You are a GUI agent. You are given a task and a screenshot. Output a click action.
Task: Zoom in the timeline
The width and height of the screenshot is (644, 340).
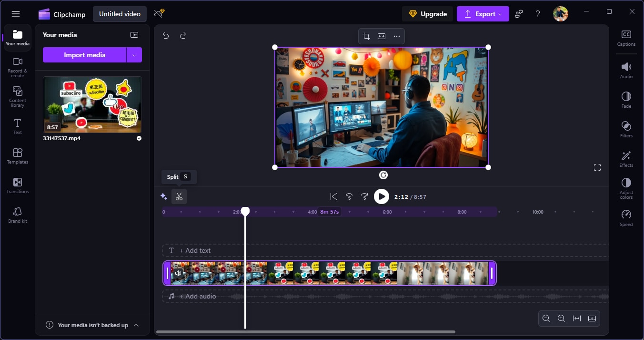[x=562, y=319]
